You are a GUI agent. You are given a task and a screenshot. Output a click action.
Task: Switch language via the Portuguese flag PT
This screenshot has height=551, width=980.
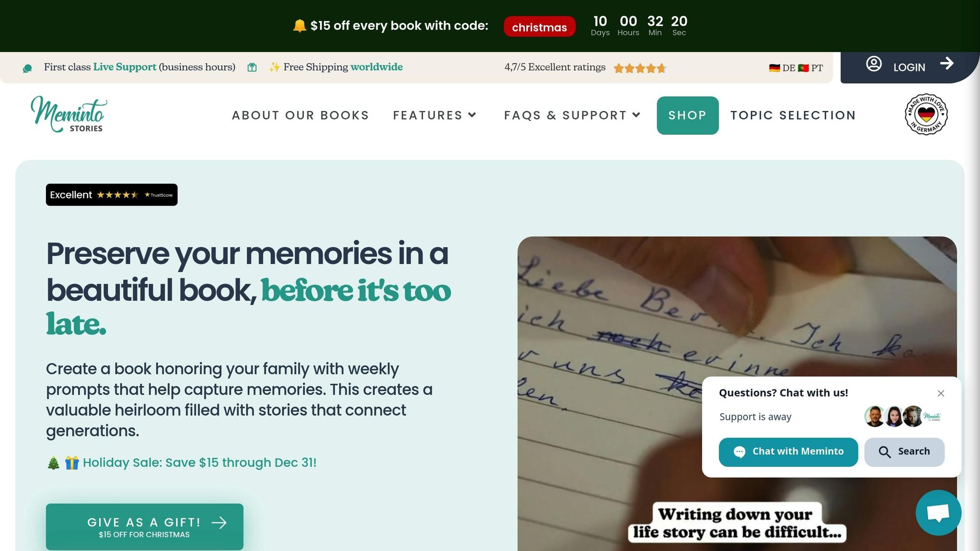pos(811,68)
